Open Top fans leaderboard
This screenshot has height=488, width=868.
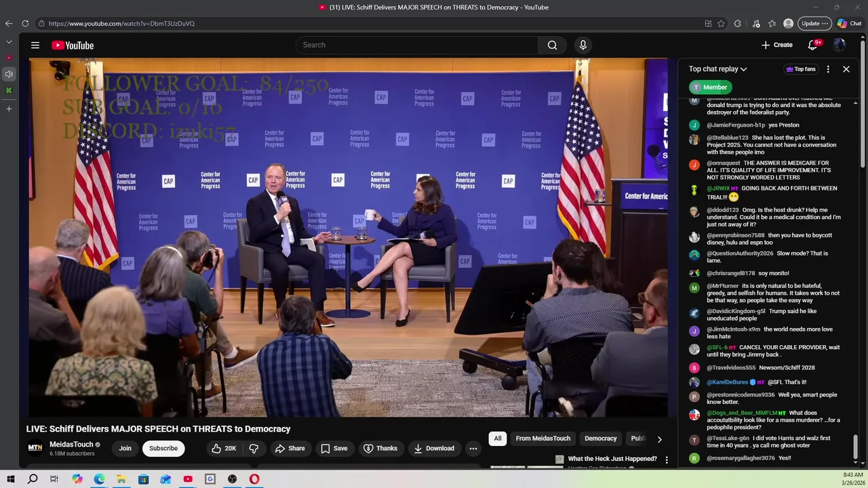(801, 69)
